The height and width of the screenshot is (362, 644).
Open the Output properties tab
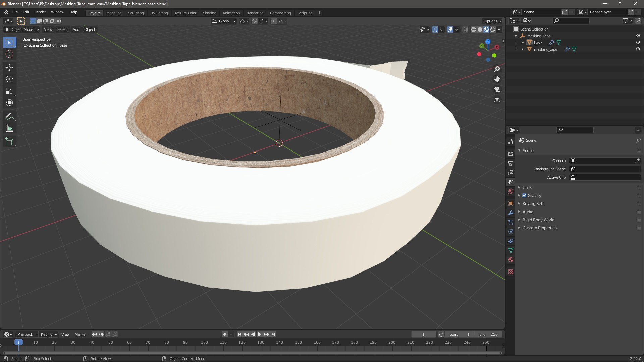point(511,163)
